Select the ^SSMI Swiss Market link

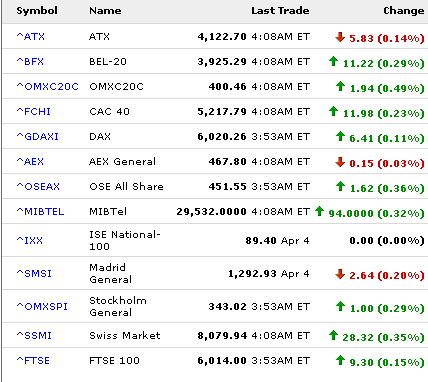[x=34, y=335]
